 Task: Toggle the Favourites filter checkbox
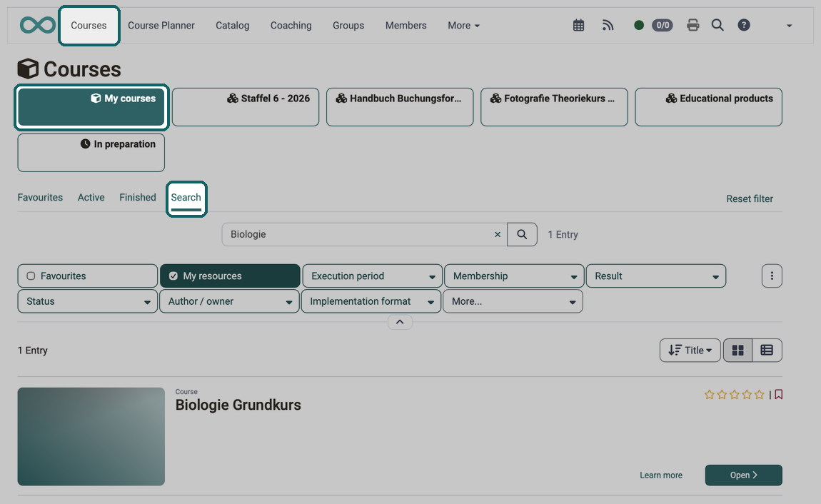31,276
